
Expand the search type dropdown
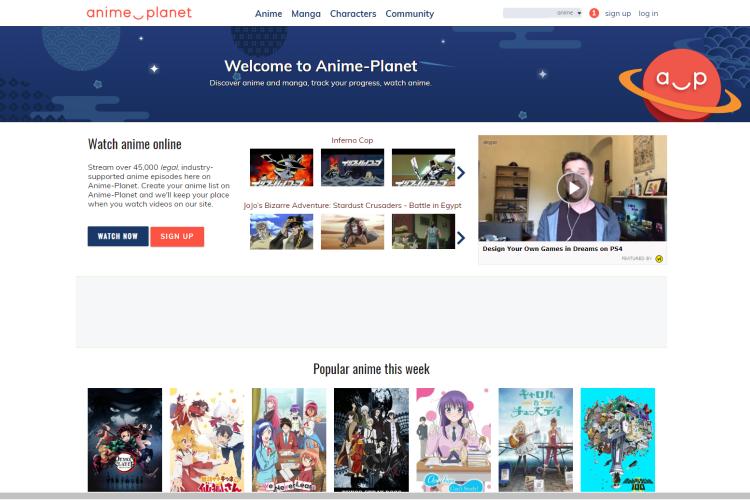click(x=569, y=13)
